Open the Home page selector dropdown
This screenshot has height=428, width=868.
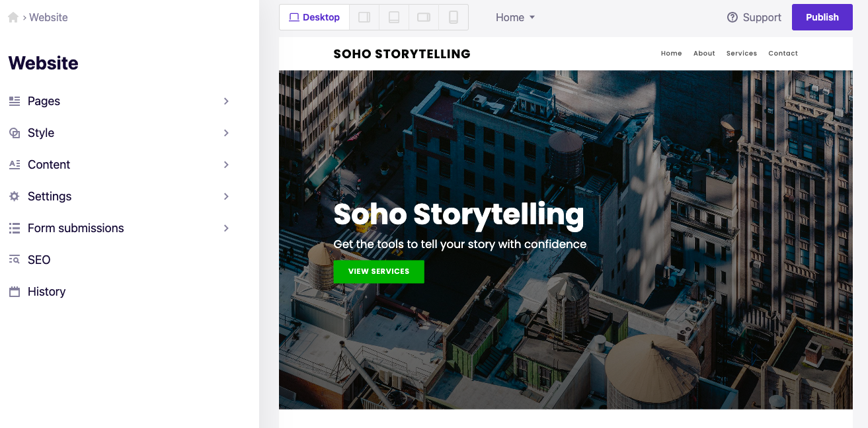[x=515, y=17]
